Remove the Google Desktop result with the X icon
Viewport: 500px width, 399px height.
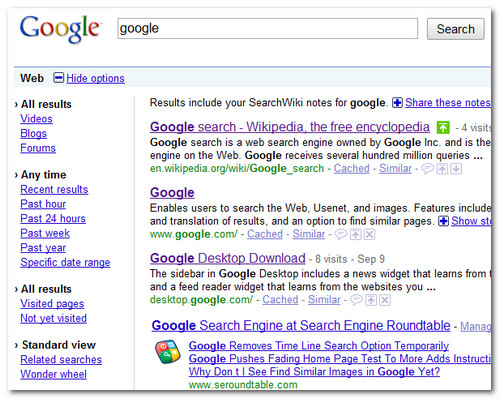tap(385, 300)
